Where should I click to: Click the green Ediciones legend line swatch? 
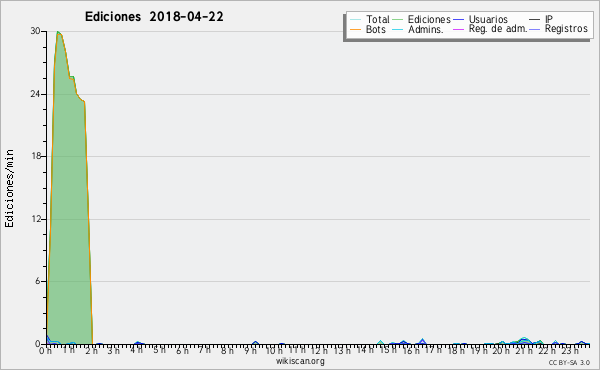click(398, 20)
